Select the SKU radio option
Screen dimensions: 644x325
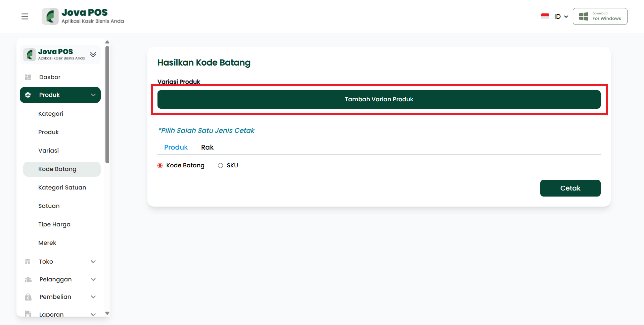tap(220, 165)
